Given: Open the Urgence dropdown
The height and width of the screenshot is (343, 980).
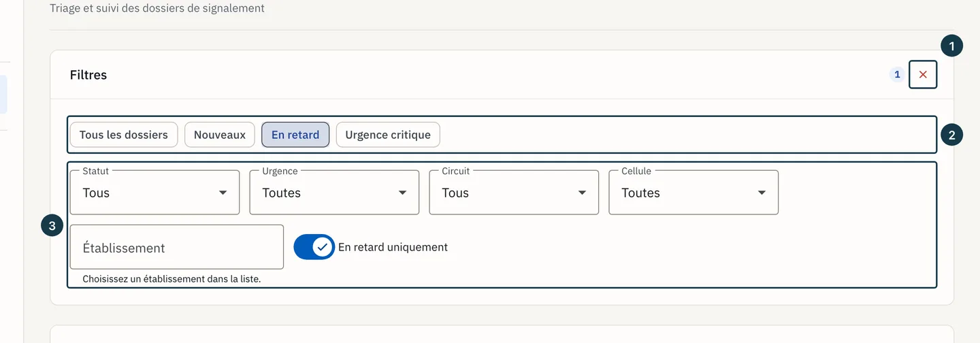Looking at the screenshot, I should [x=334, y=193].
